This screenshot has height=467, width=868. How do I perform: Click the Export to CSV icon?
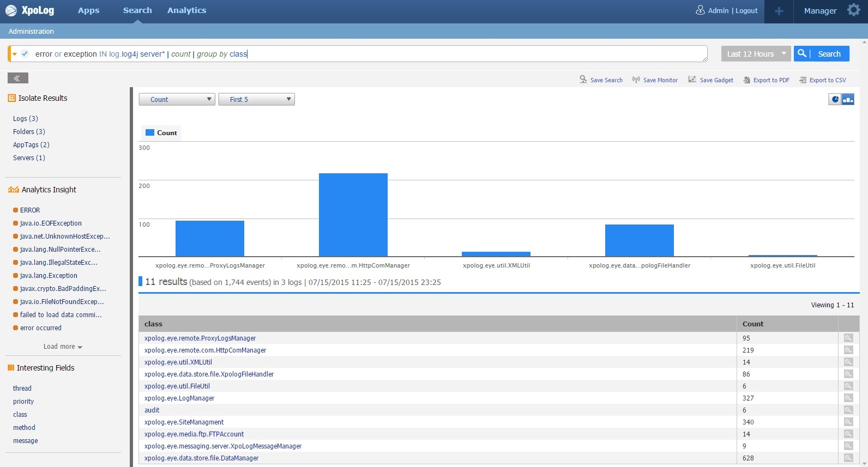[x=803, y=80]
